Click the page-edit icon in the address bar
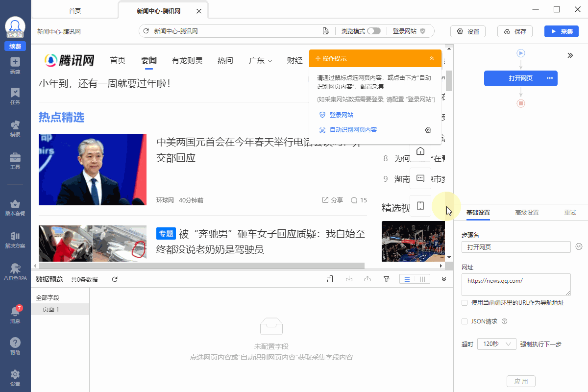The image size is (588, 392). coord(325,31)
